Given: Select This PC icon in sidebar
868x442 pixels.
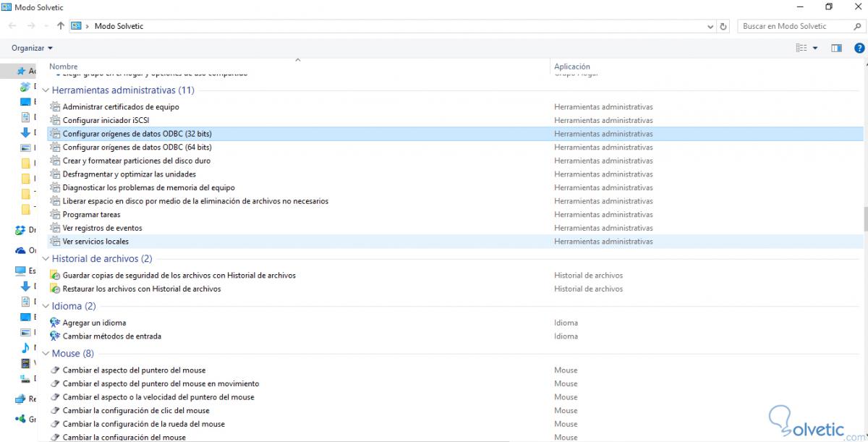Looking at the screenshot, I should [x=22, y=271].
